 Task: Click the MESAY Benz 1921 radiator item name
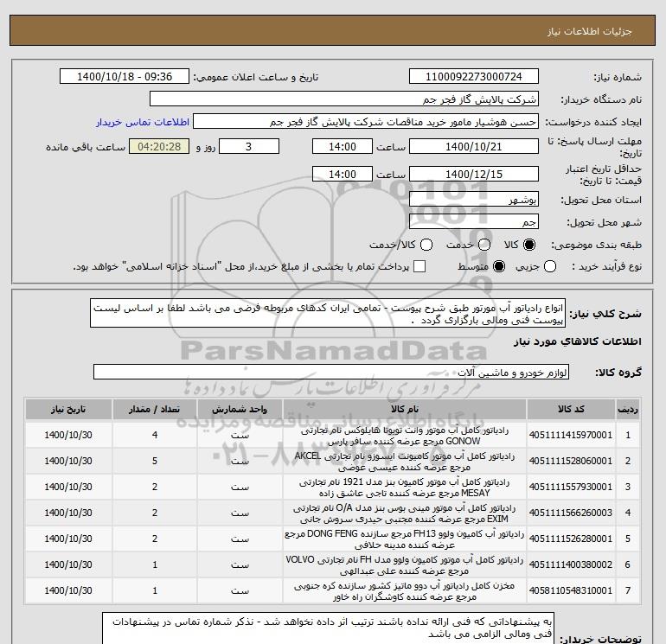(405, 488)
